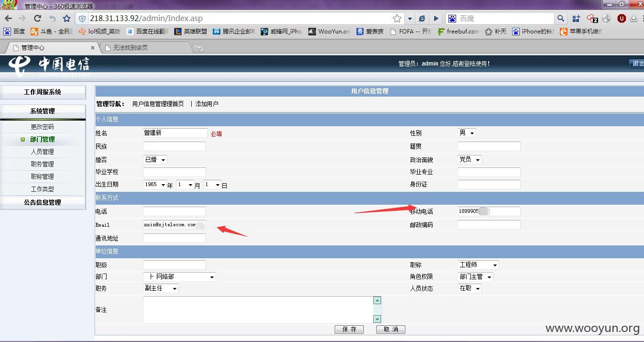Expand the 系统管理 menu section
Image resolution: width=644 pixels, height=342 pixels.
coord(43,111)
